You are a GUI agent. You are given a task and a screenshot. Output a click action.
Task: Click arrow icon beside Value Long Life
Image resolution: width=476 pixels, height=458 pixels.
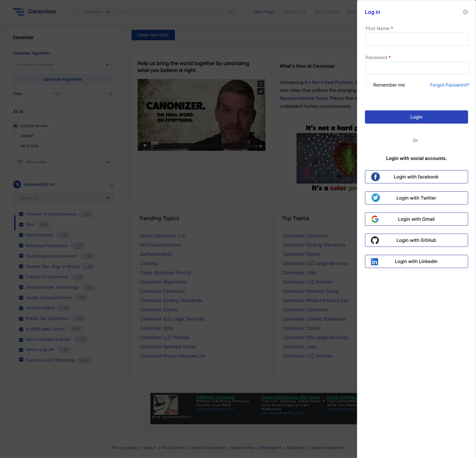21,350
